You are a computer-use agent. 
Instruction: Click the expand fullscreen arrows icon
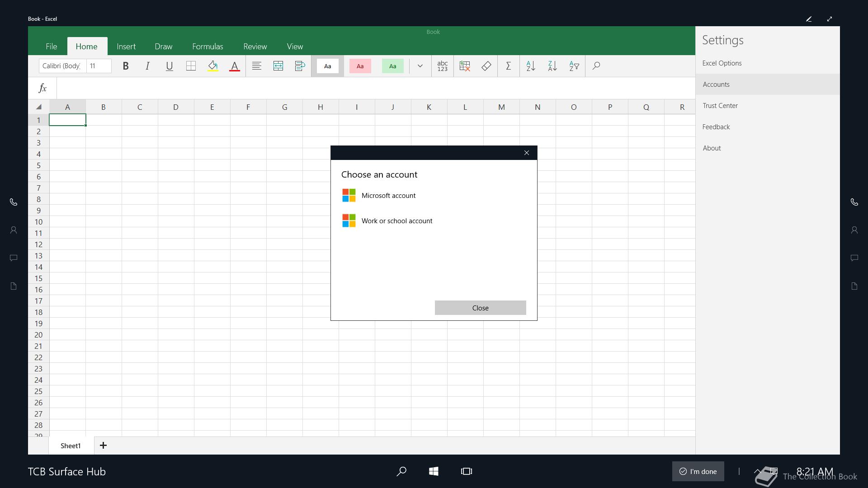coord(830,19)
